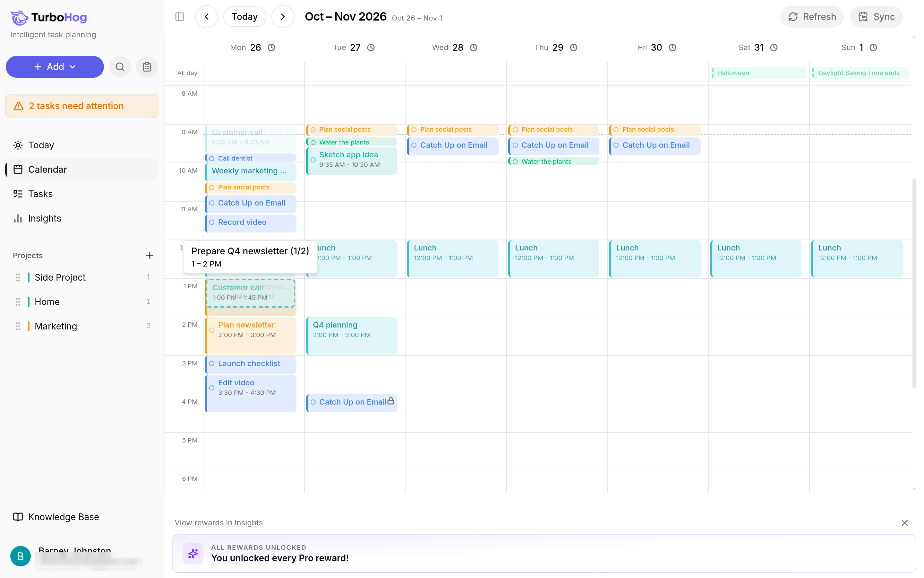Open the Add dropdown button
The height and width of the screenshot is (578, 924).
(x=55, y=67)
